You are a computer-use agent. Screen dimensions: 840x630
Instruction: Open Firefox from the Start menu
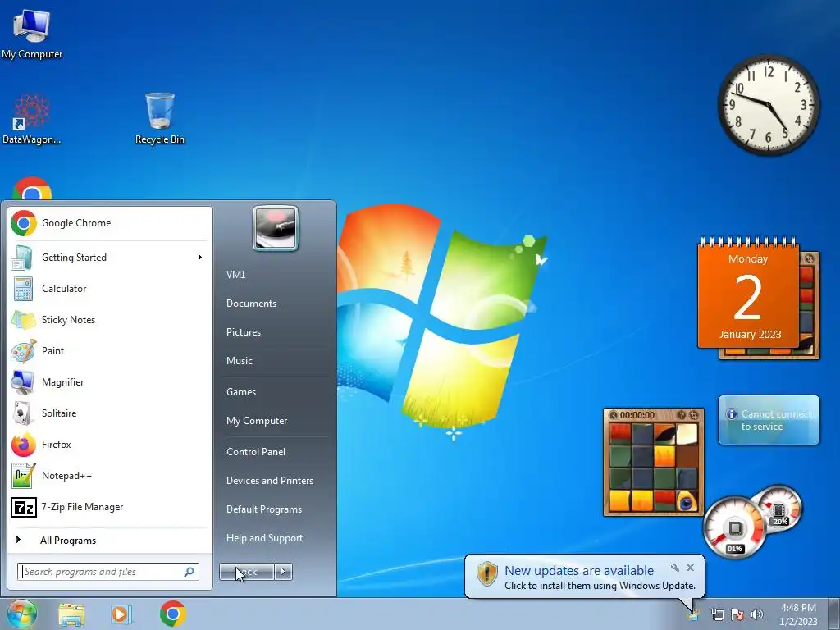(x=110, y=444)
